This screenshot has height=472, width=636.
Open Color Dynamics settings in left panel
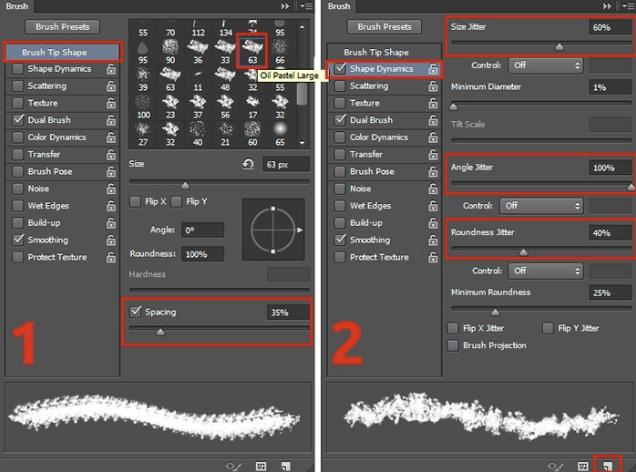[57, 137]
